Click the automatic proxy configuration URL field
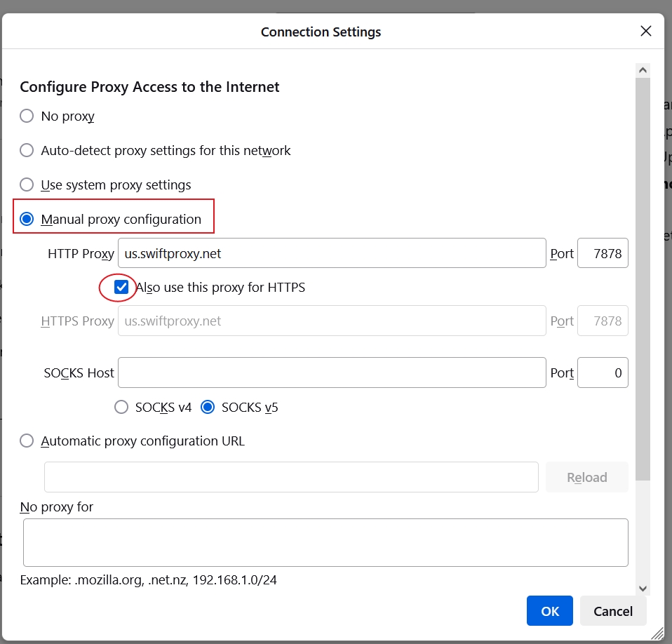Screen dimensions: 672x644 [x=290, y=477]
